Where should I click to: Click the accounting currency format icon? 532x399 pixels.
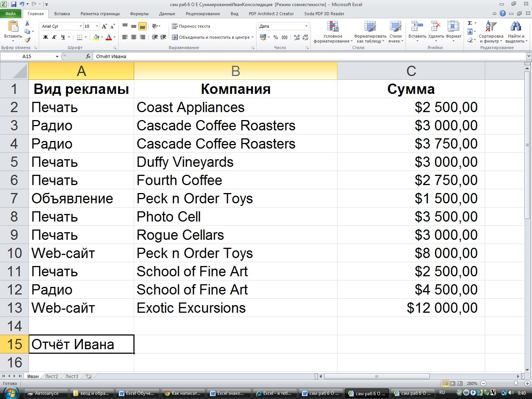click(263, 37)
